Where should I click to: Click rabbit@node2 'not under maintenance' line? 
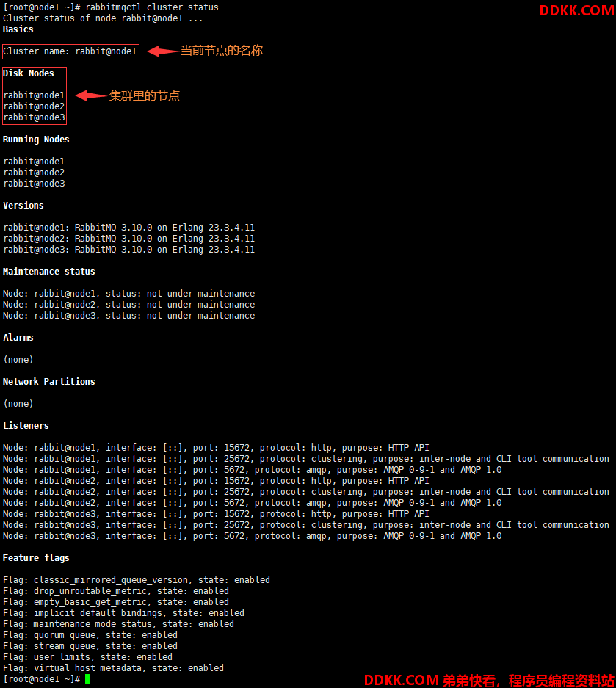pos(129,305)
